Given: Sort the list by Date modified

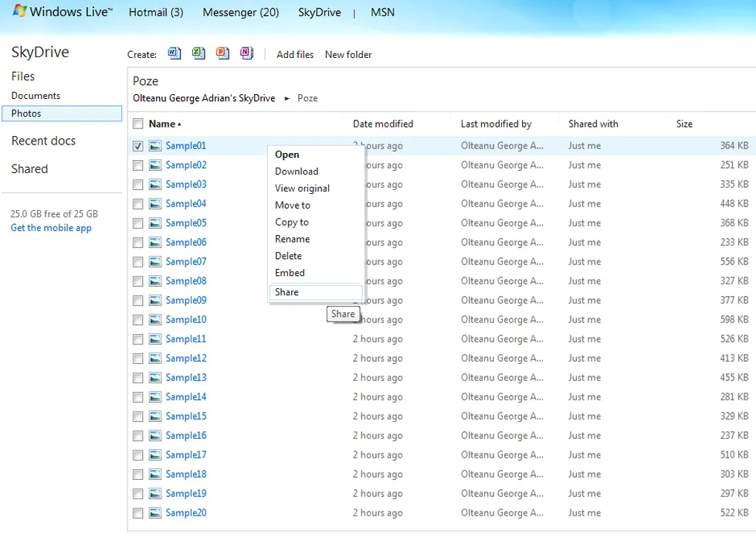Looking at the screenshot, I should pyautogui.click(x=383, y=124).
